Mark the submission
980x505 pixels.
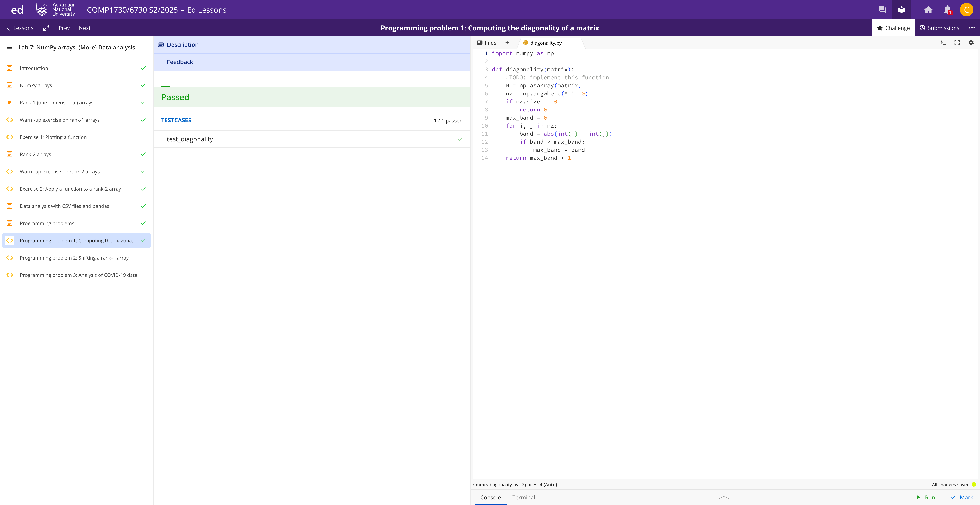(961, 497)
